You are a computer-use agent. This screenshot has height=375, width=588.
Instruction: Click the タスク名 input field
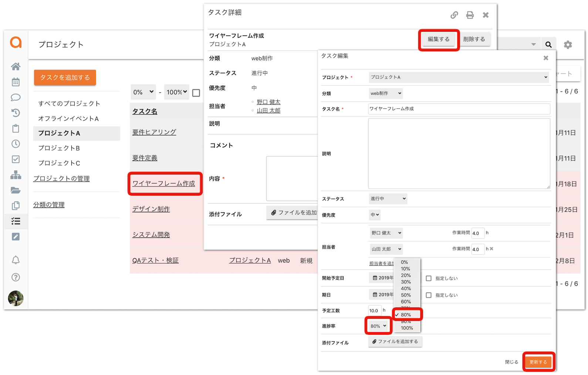pyautogui.click(x=459, y=109)
